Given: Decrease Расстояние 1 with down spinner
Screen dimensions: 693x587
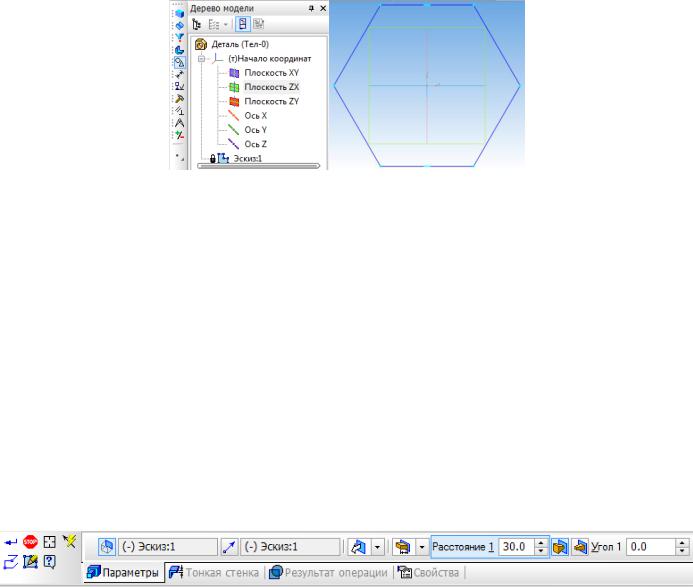Looking at the screenshot, I should [x=541, y=551].
